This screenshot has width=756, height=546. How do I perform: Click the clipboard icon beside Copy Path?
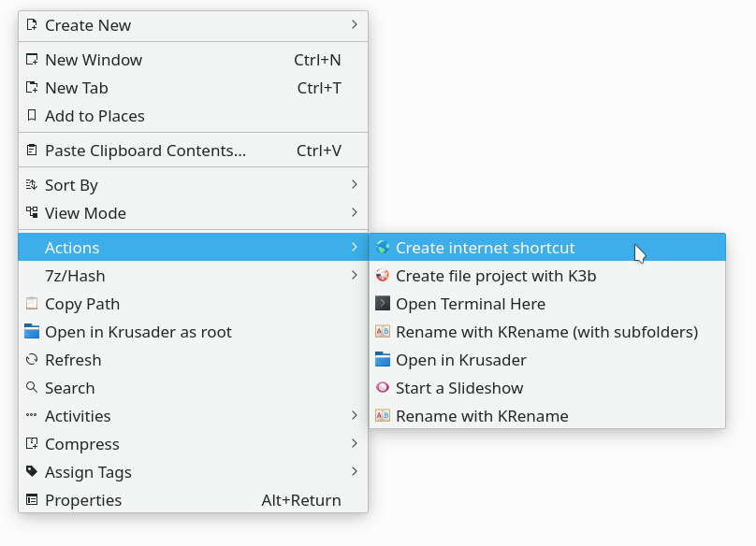pos(32,303)
